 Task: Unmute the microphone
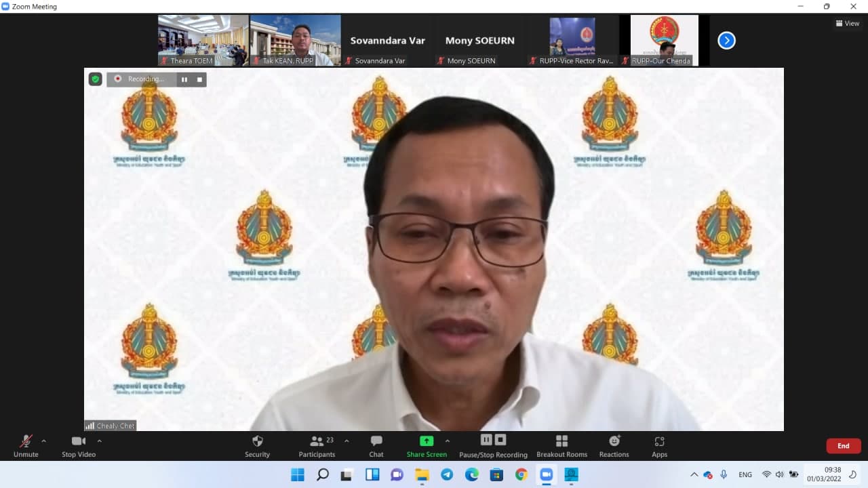pyautogui.click(x=26, y=446)
